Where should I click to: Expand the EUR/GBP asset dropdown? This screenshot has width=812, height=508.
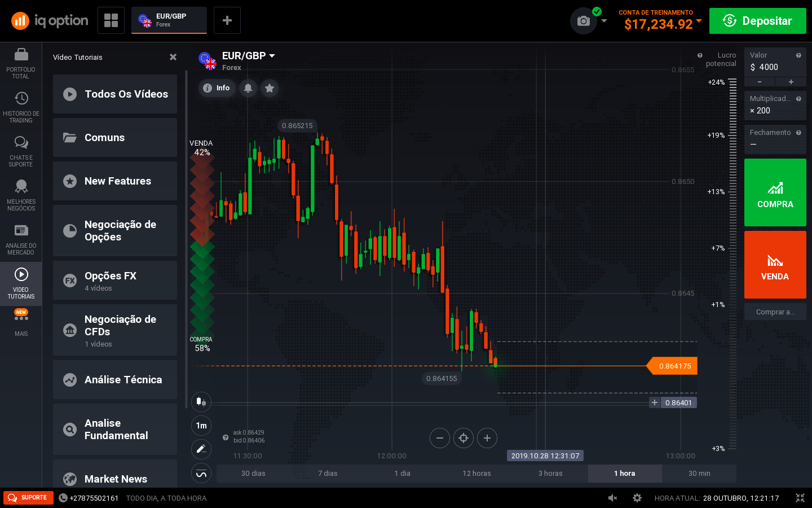pyautogui.click(x=272, y=56)
